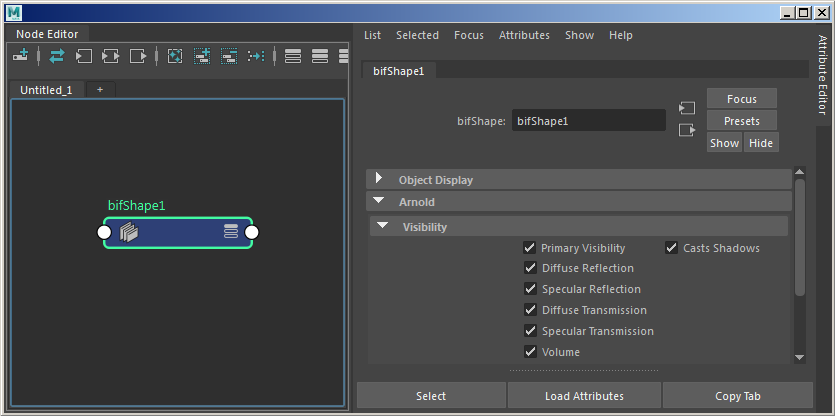Screen dimensions: 835x416
Task: Click the Hide button
Action: (761, 143)
